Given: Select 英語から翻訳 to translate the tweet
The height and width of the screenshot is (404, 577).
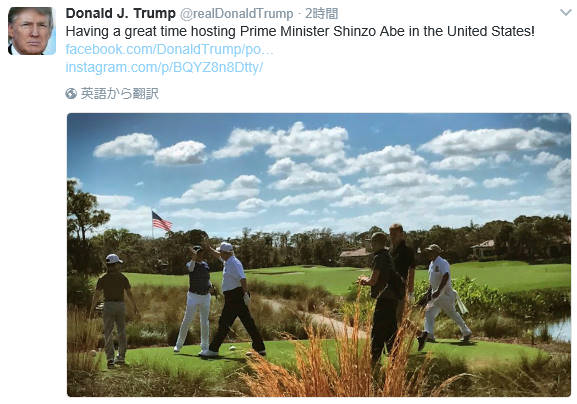Looking at the screenshot, I should click(x=120, y=94).
